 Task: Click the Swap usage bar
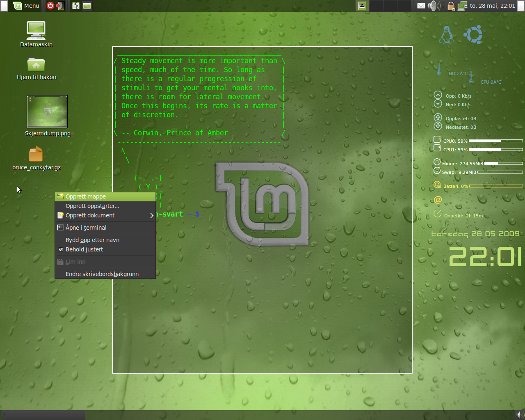click(500, 172)
